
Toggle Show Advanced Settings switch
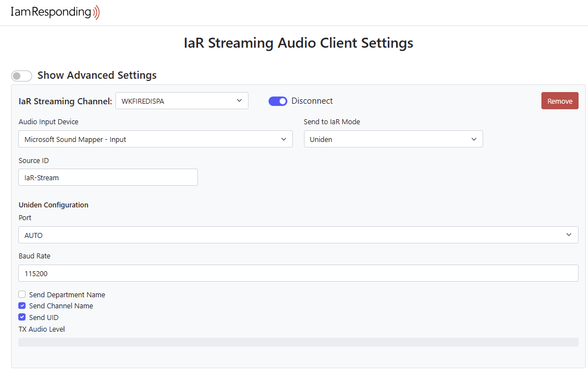pos(22,76)
